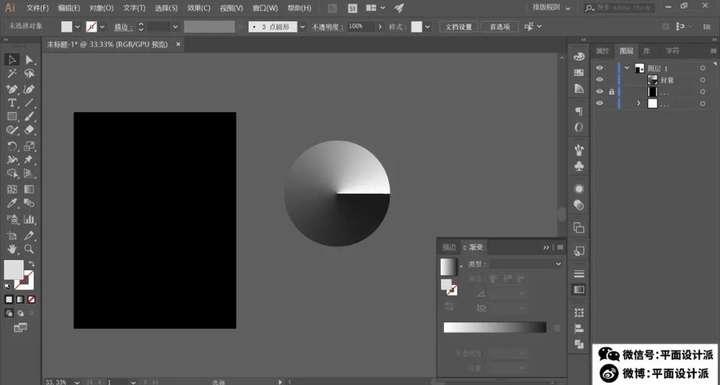The width and height of the screenshot is (720, 385).
Task: Click the large fill swatch in toolbox
Action: (14, 270)
